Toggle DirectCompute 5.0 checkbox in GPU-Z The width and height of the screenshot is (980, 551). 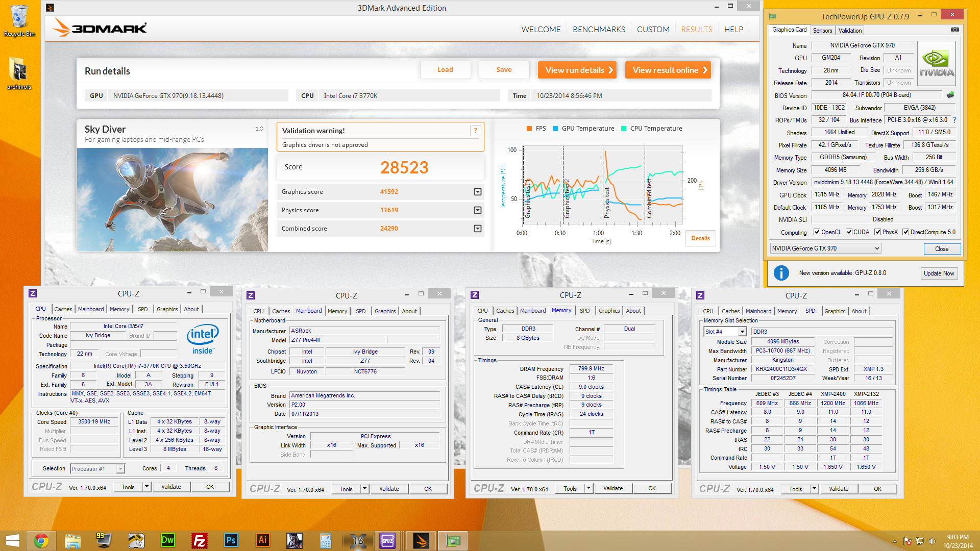(x=905, y=232)
